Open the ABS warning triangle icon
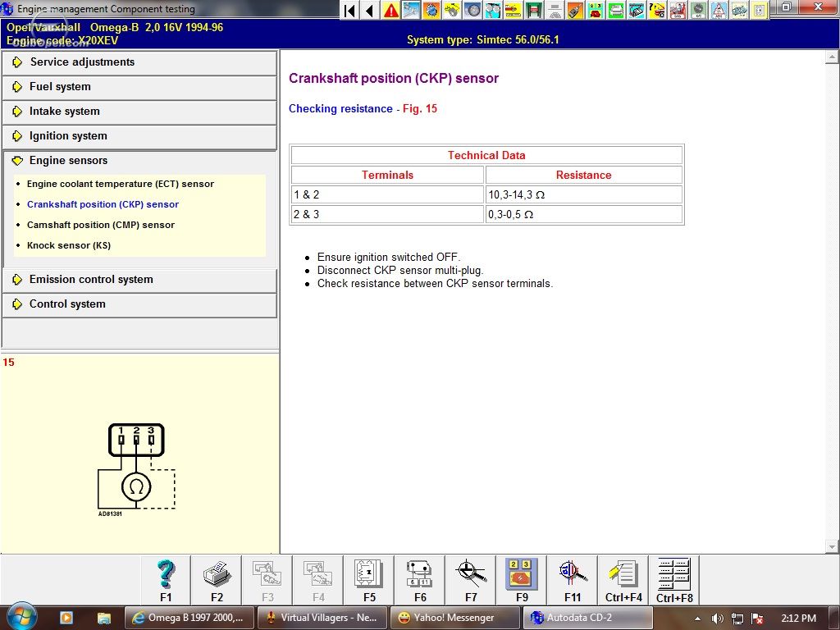This screenshot has height=630, width=840. pyautogui.click(x=717, y=10)
